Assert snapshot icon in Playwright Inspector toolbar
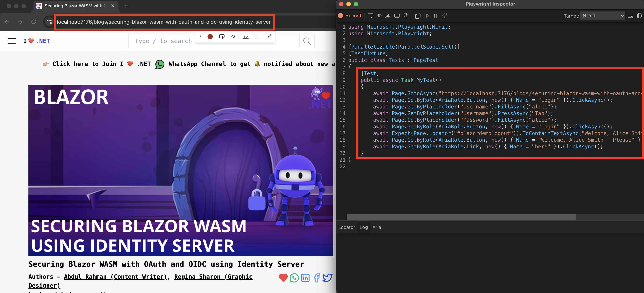 coord(406,16)
